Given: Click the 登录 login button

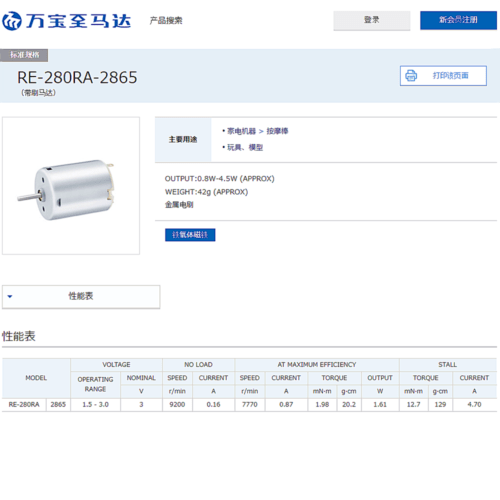Looking at the screenshot, I should click(372, 20).
